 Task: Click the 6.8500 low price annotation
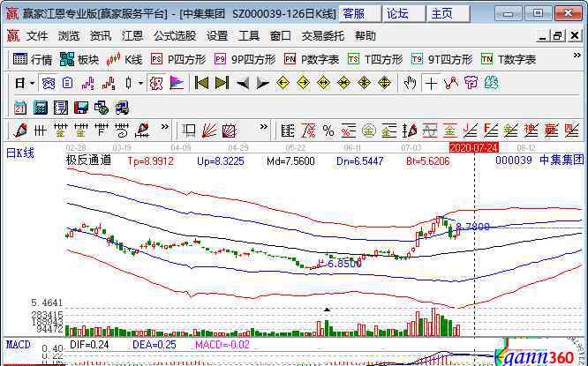tap(344, 264)
